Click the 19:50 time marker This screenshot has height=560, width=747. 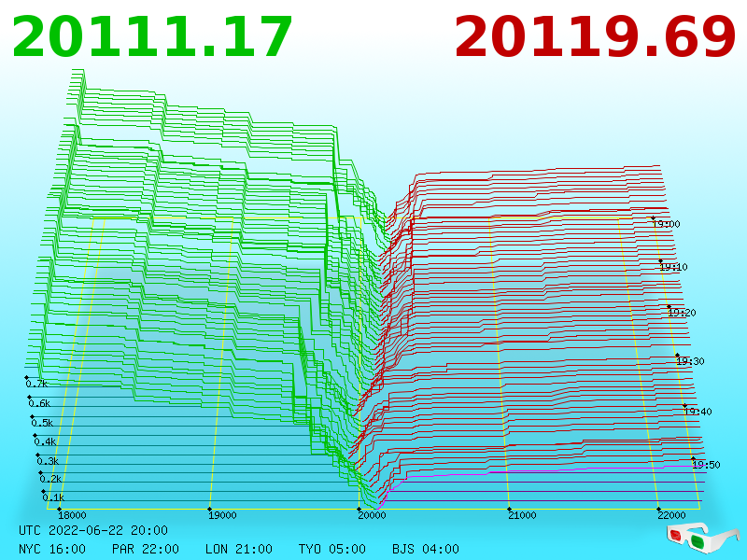(707, 465)
